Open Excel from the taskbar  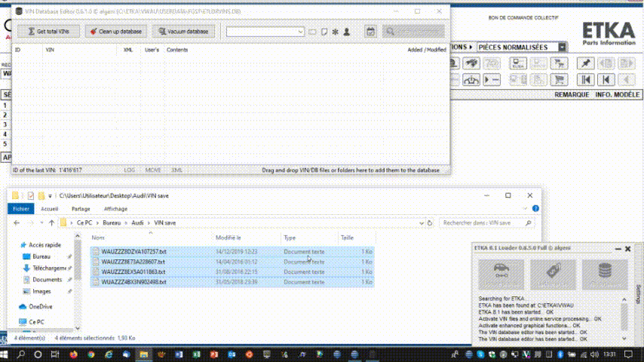[196, 354]
